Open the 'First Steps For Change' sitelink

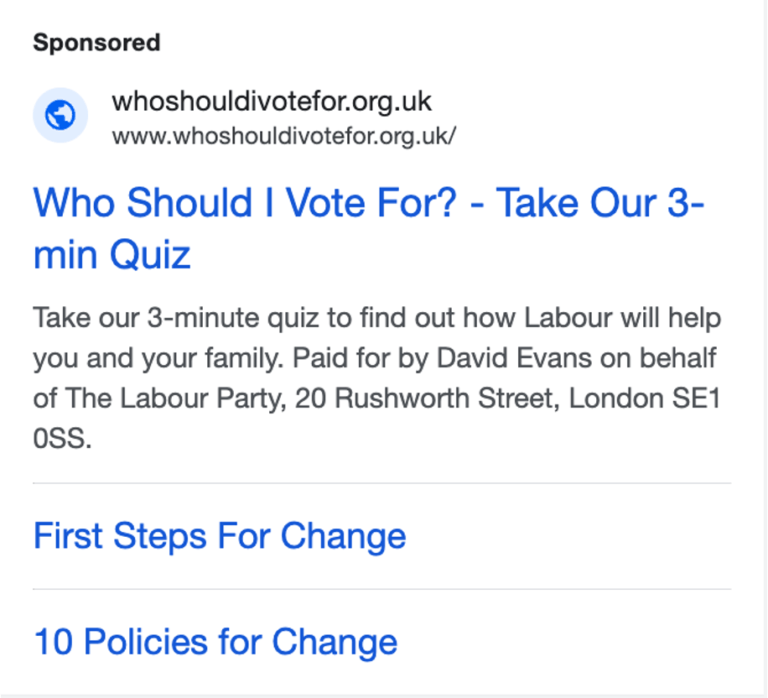(219, 536)
